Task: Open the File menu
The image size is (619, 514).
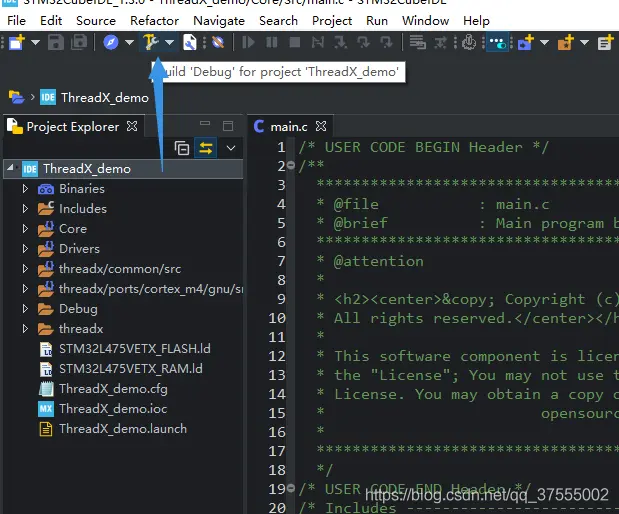Action: pos(17,21)
